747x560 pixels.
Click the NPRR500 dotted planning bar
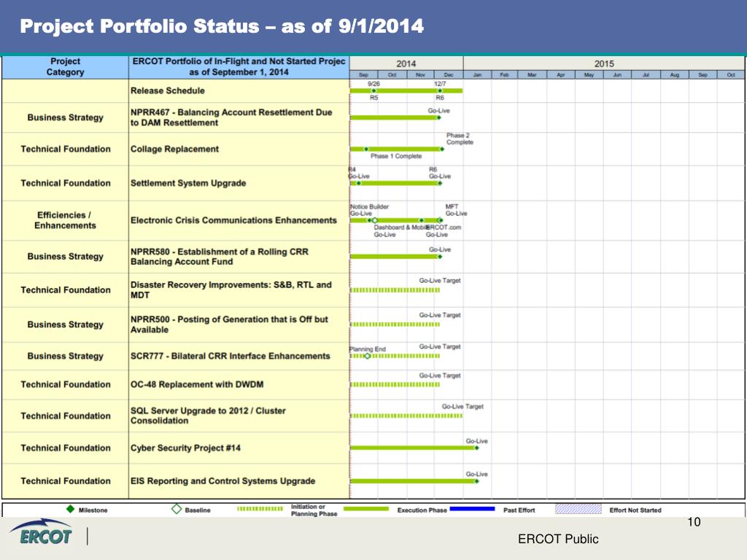tap(395, 324)
